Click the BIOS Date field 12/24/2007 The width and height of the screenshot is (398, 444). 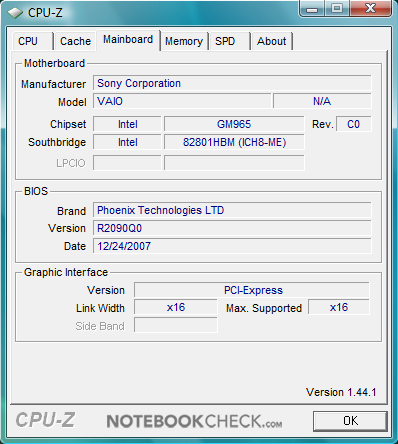(232, 246)
